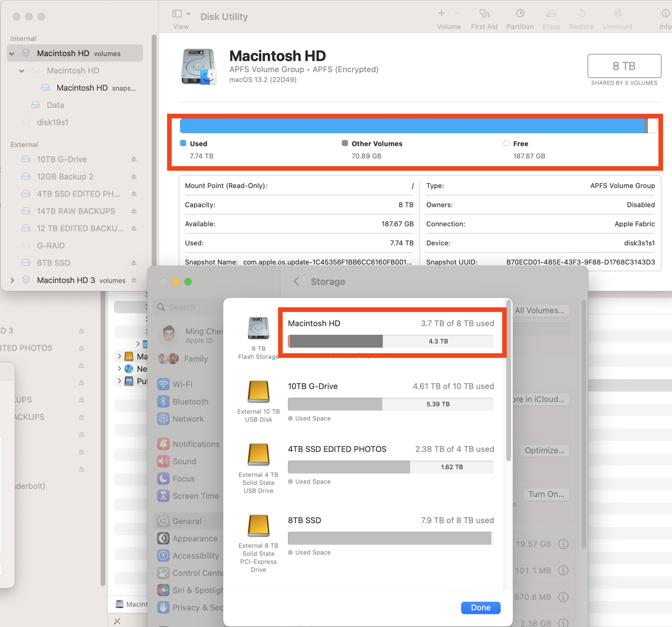Open Bluetooth settings in the sidebar
This screenshot has width=672, height=627.
tap(190, 401)
